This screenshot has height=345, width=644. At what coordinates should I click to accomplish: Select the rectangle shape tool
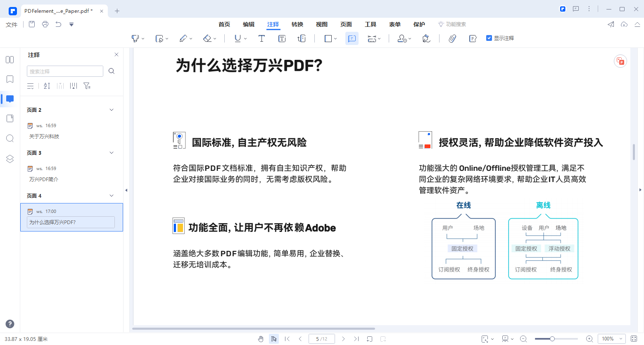[328, 38]
